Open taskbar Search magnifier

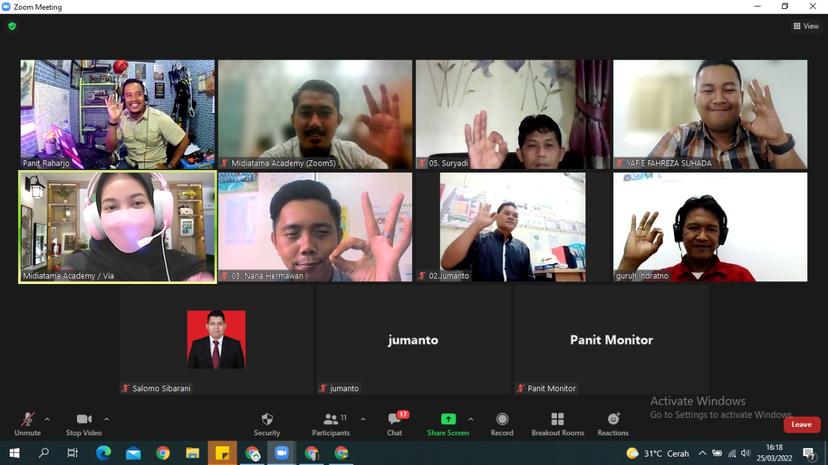43,453
